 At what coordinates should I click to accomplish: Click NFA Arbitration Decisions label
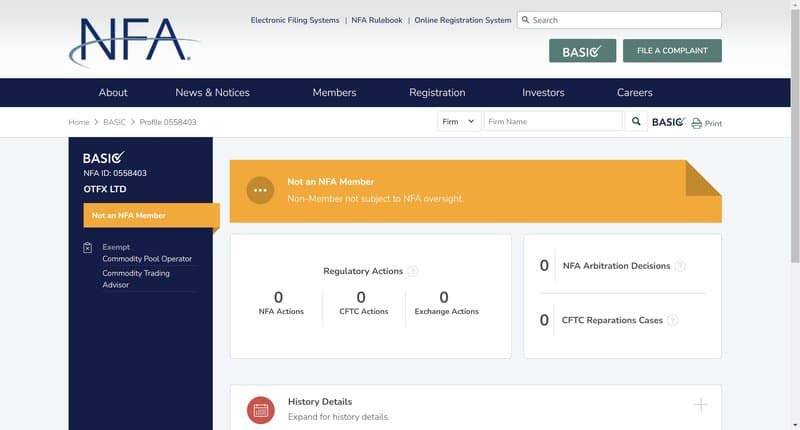pos(616,266)
